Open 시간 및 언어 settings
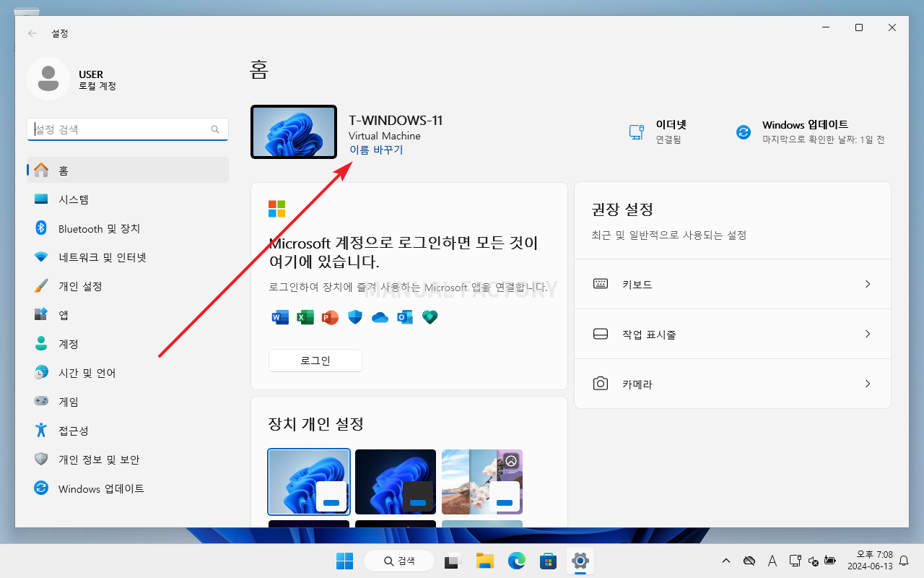Screen dimensions: 924x578 [x=128, y=373]
